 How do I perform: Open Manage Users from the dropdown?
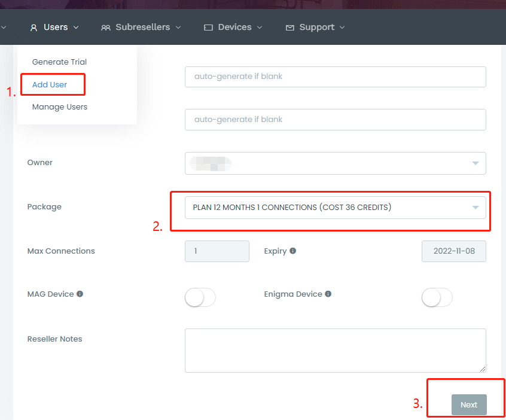tap(60, 107)
